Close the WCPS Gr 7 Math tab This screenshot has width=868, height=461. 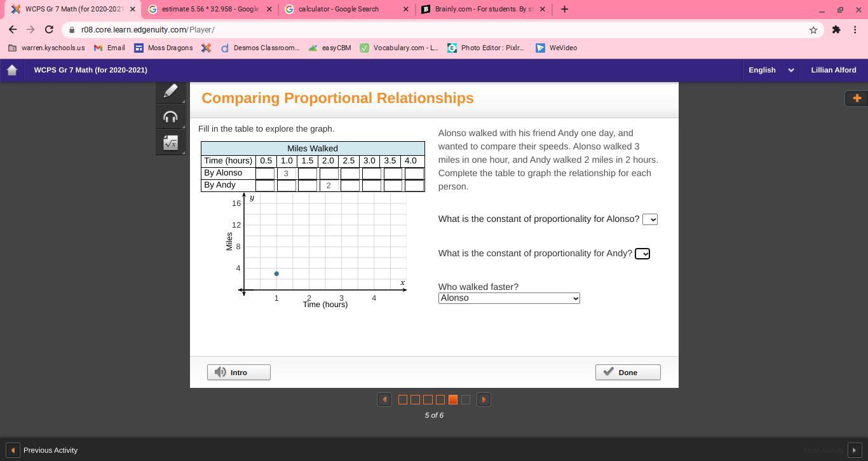pyautogui.click(x=132, y=9)
